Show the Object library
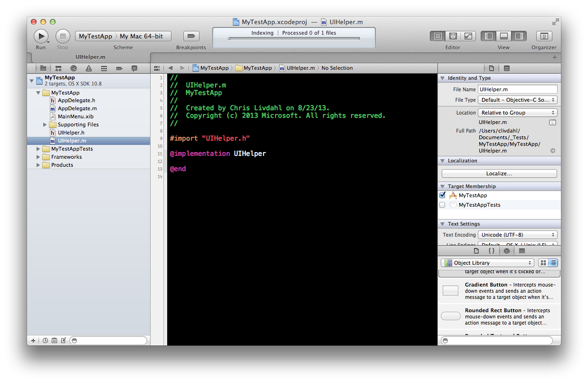The height and width of the screenshot is (383, 588). (507, 250)
